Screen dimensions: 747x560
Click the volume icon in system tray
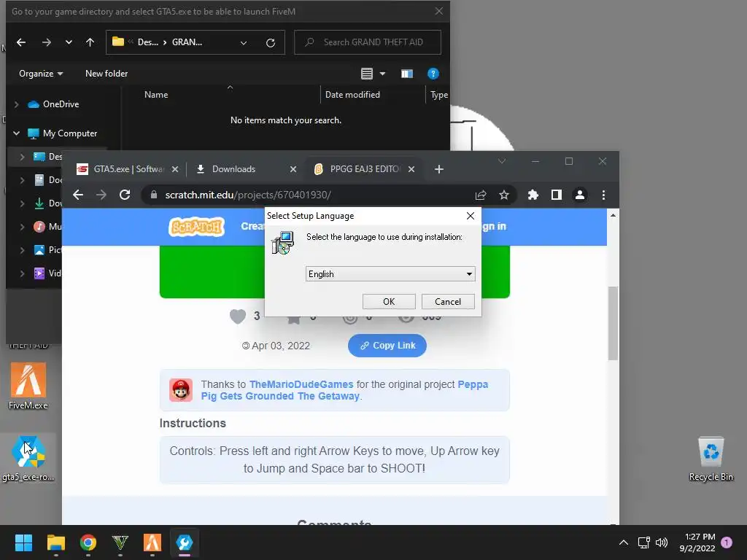[662, 542]
